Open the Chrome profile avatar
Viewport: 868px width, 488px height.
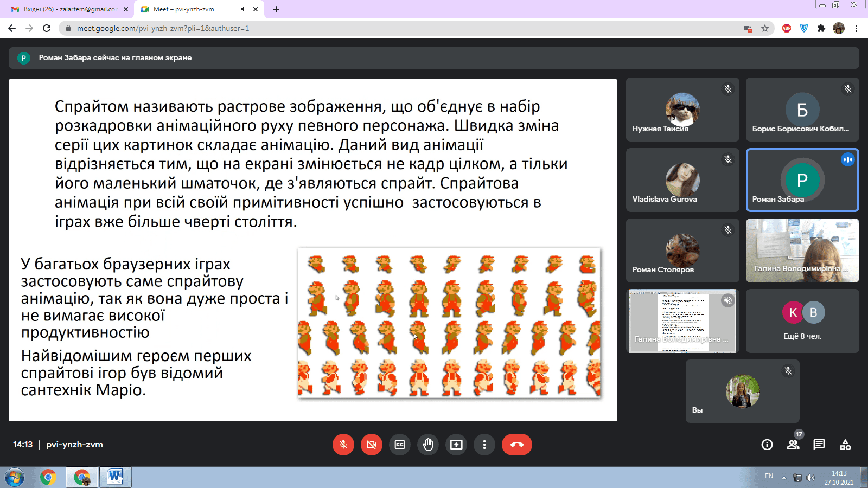839,28
